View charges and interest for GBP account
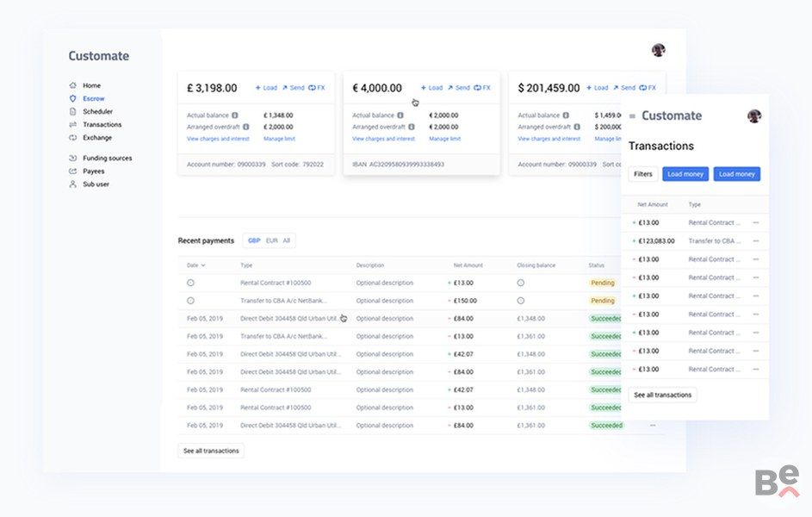The width and height of the screenshot is (812, 517). pyautogui.click(x=218, y=139)
